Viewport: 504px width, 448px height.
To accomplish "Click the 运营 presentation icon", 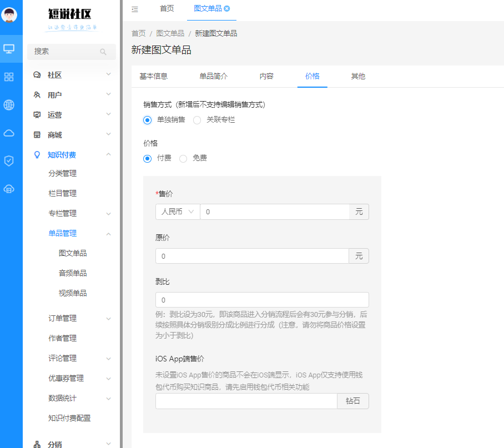I will pos(37,115).
